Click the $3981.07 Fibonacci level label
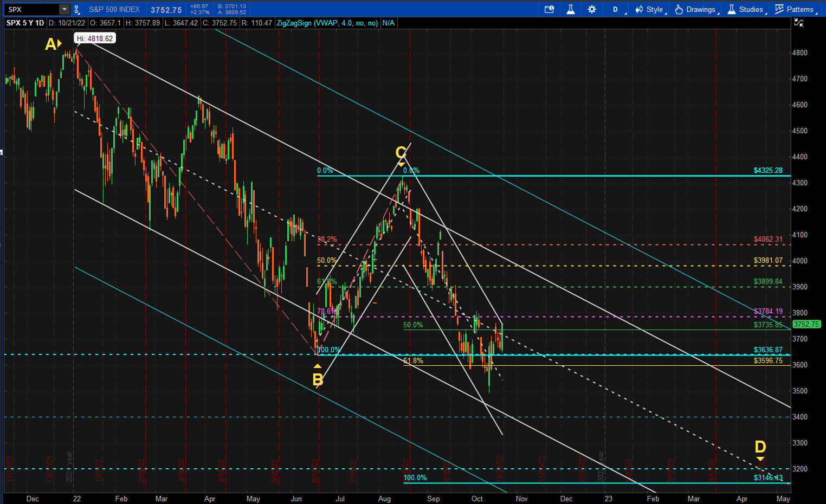The height and width of the screenshot is (504, 826). pyautogui.click(x=768, y=260)
